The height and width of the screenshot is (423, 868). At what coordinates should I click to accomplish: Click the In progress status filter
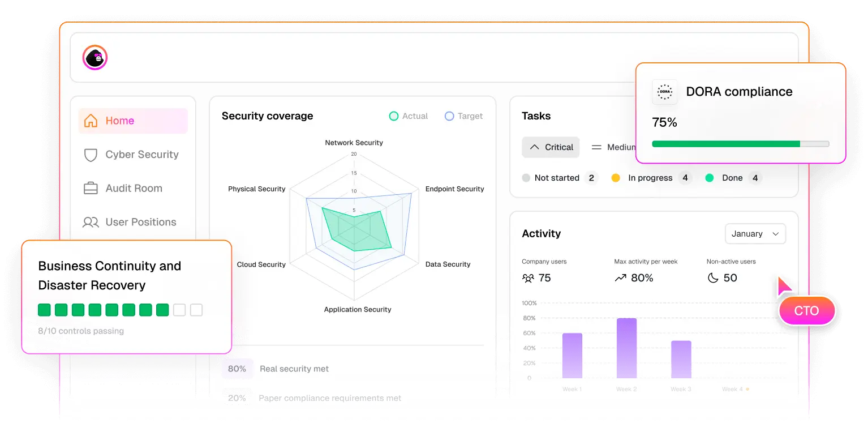pyautogui.click(x=650, y=178)
